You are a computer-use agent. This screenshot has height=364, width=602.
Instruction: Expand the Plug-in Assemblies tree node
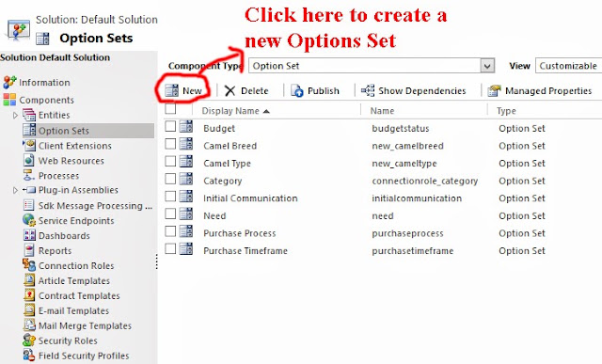[x=15, y=190]
